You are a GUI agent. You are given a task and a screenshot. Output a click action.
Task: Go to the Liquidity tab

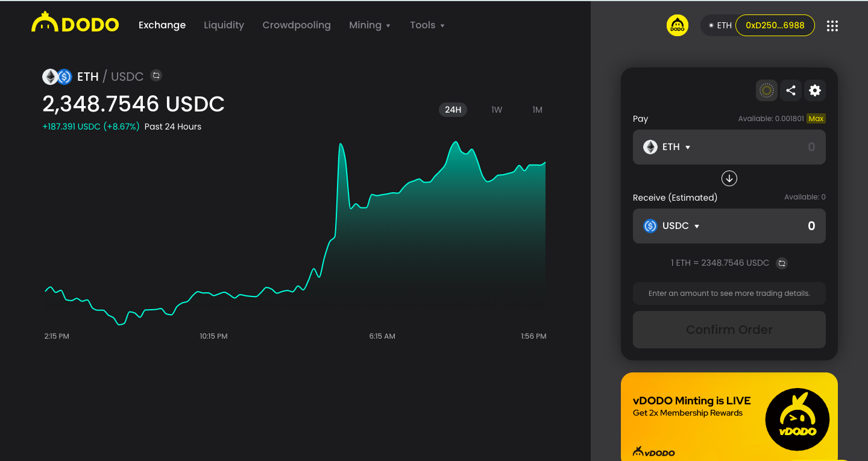(224, 25)
